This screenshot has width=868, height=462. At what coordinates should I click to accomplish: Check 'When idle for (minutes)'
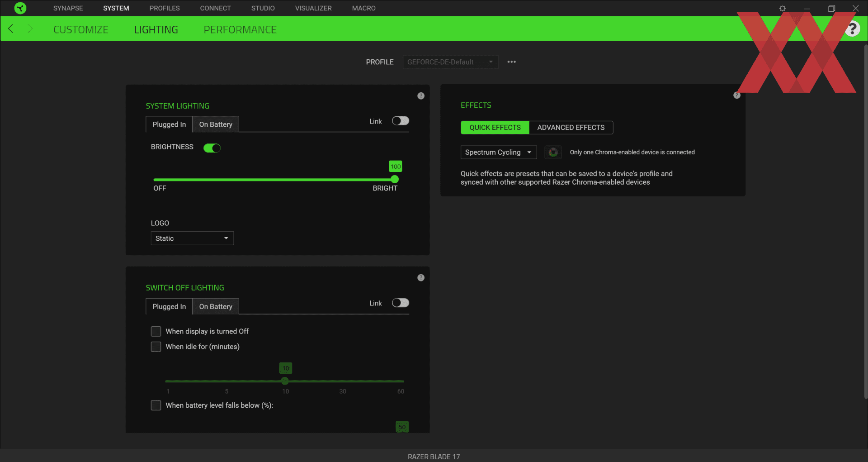coord(156,347)
